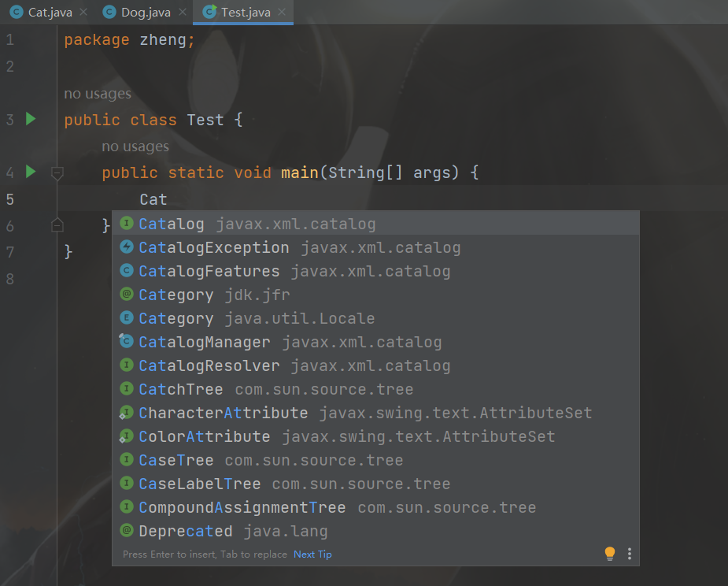Click the run gutter icon beside main method
Image resolution: width=728 pixels, height=586 pixels.
pos(31,172)
